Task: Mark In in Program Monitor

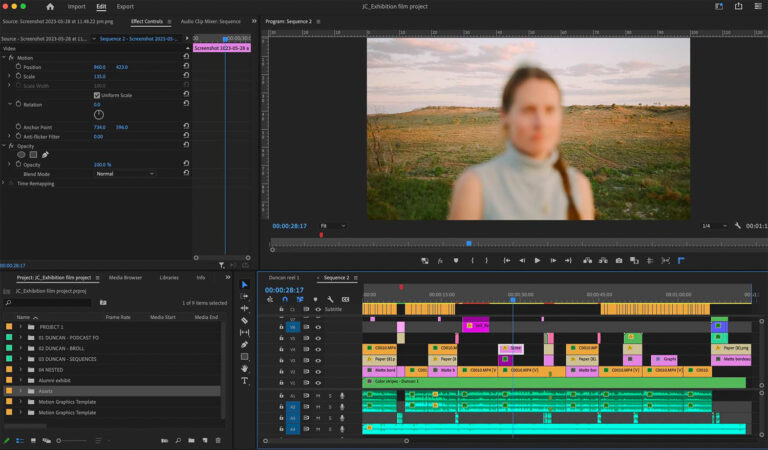Action: click(x=472, y=261)
